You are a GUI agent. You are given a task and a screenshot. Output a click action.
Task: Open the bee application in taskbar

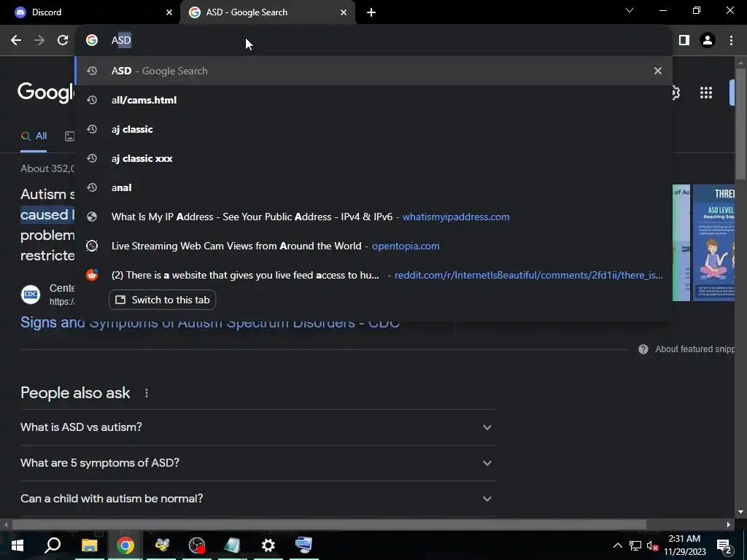point(161,545)
